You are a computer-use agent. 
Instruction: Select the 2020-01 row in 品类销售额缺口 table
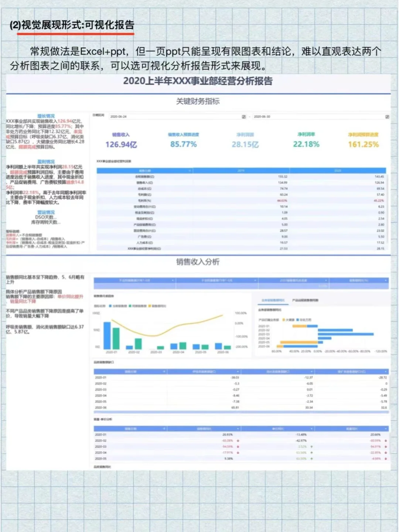click(241, 377)
